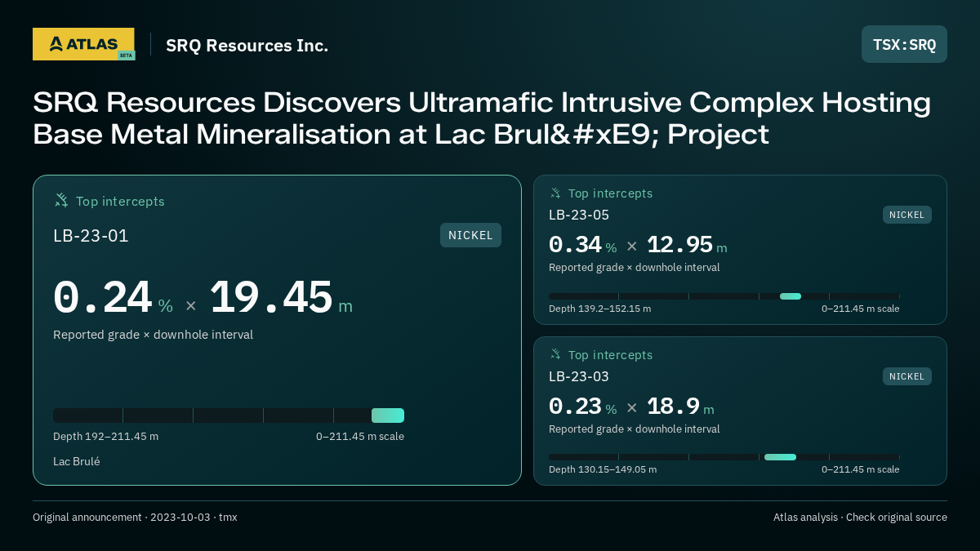
Task: Click 'Depth 192–211.45 m' label
Action: click(106, 436)
